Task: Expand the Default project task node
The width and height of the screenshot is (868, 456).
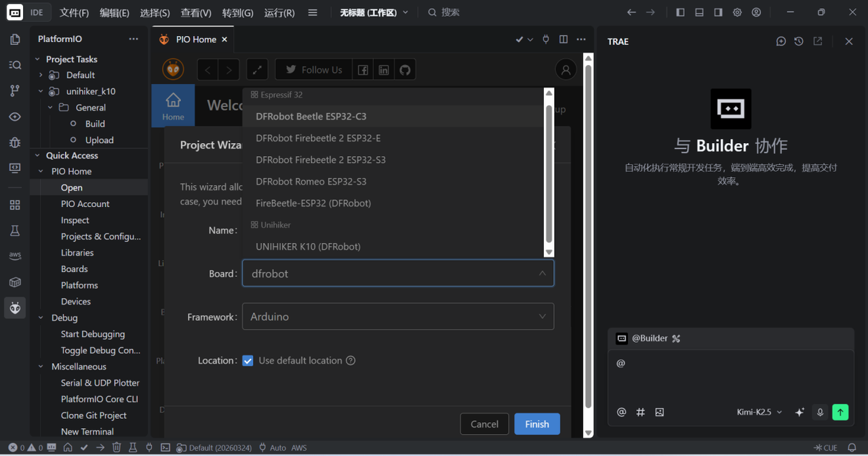Action: (41, 75)
